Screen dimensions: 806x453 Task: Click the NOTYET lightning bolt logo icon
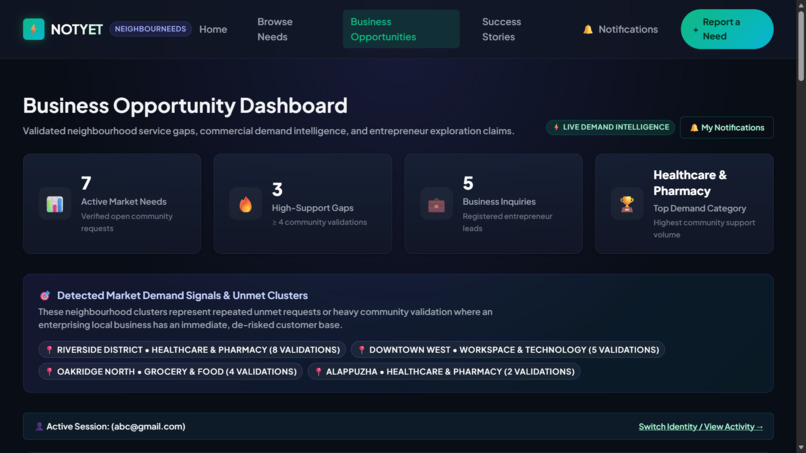point(33,29)
